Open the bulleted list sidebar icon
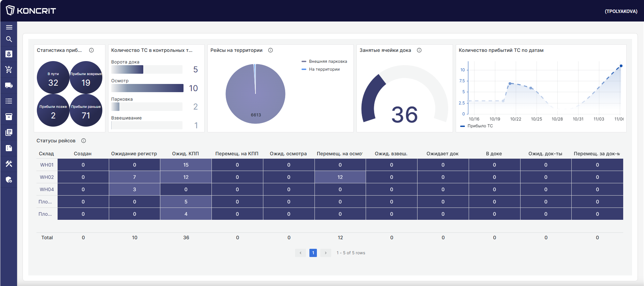 click(x=9, y=101)
